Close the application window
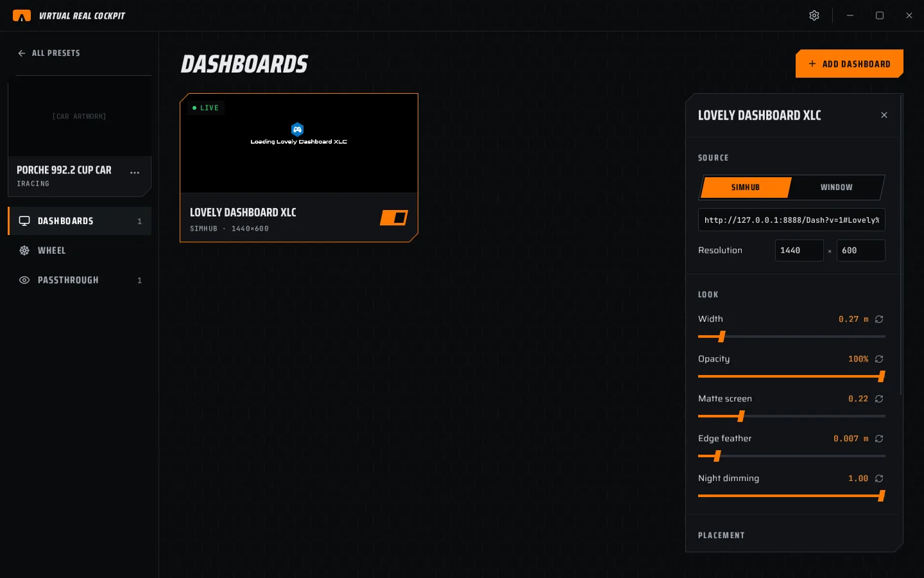 pos(909,15)
